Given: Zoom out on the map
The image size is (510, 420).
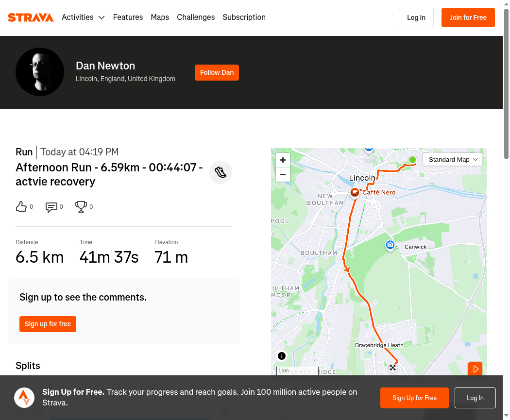Looking at the screenshot, I should click(283, 174).
